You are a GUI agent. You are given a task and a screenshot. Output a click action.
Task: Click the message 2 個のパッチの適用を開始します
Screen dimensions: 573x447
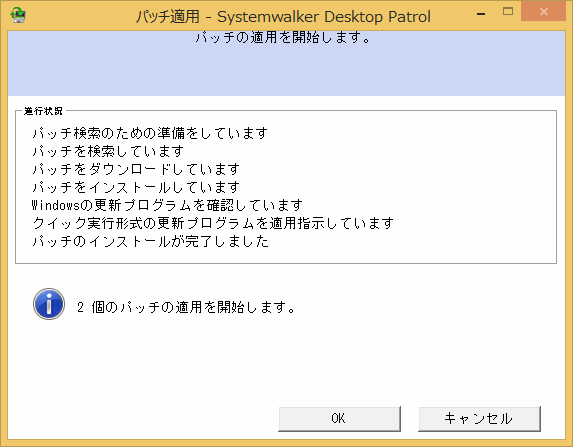point(186,307)
